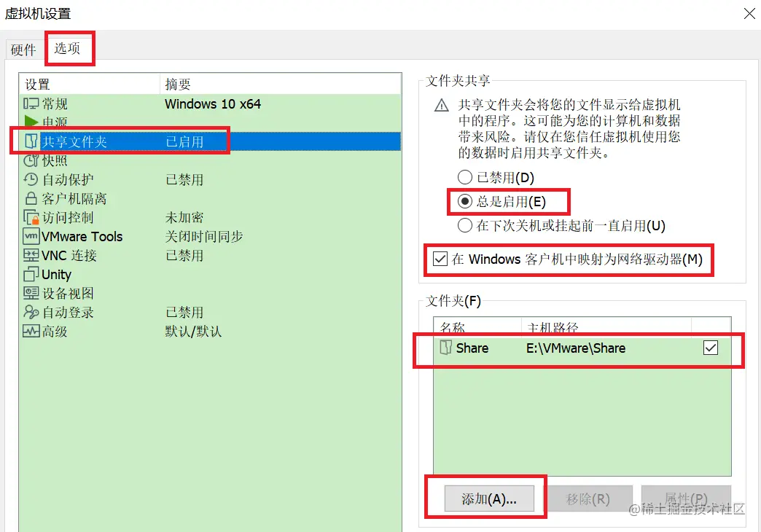Click the 属性(P) button
The image size is (761, 532).
pyautogui.click(x=686, y=498)
